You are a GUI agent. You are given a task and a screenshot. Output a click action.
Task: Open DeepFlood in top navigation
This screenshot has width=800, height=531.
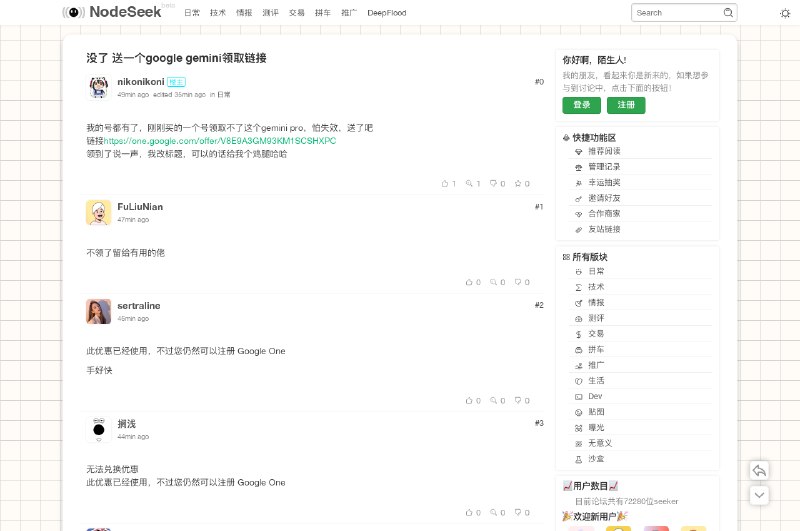(387, 13)
